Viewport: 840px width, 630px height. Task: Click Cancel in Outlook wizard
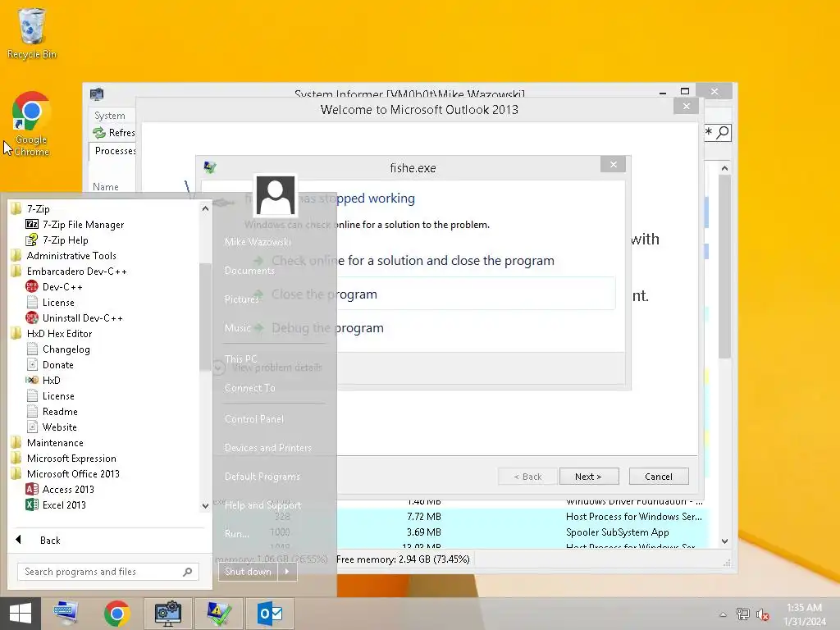(659, 477)
